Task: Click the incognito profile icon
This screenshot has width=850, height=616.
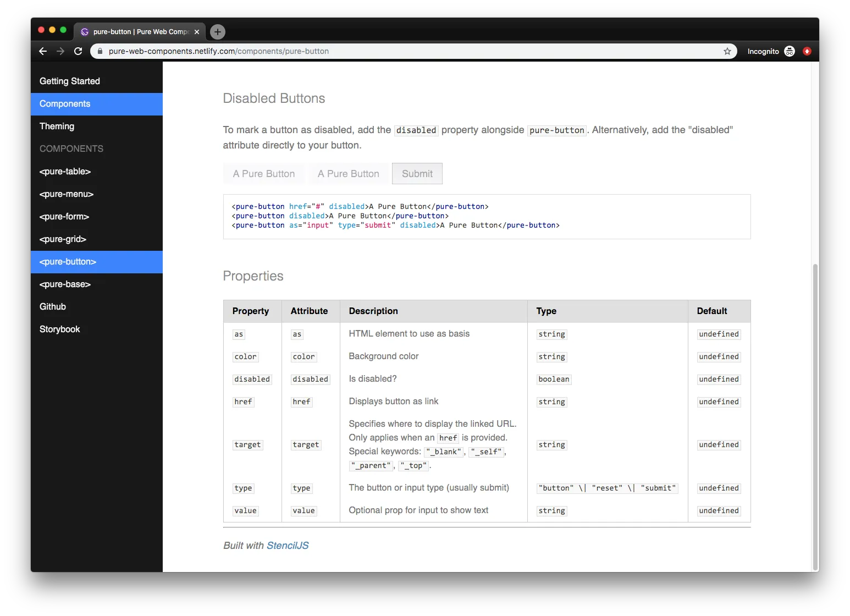Action: (789, 51)
